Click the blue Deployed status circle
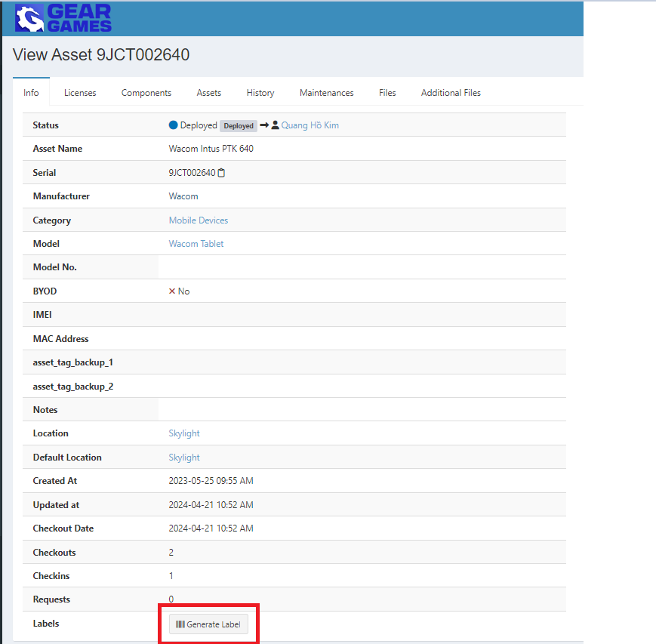656x644 pixels. coord(173,125)
